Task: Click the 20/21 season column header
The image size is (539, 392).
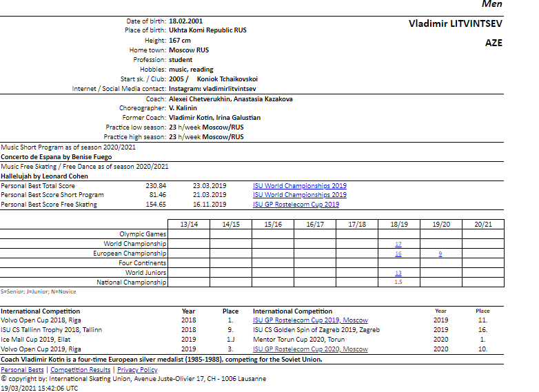Action: click(x=482, y=224)
